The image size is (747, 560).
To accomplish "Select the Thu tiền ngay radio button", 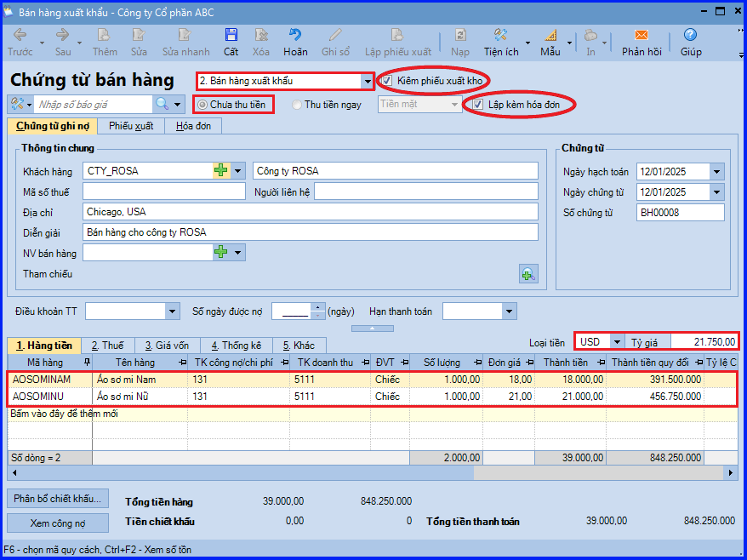I will click(x=297, y=105).
